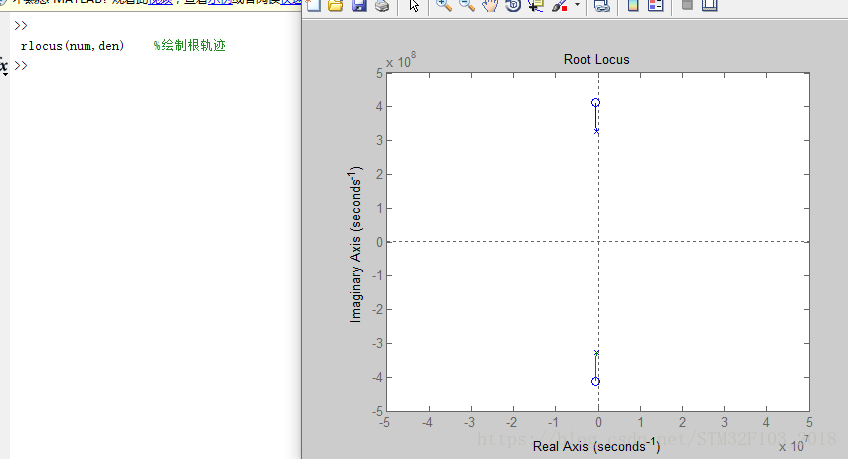This screenshot has width=848, height=459.
Task: Click the green comment %绘制根轨迹
Action: 189,45
